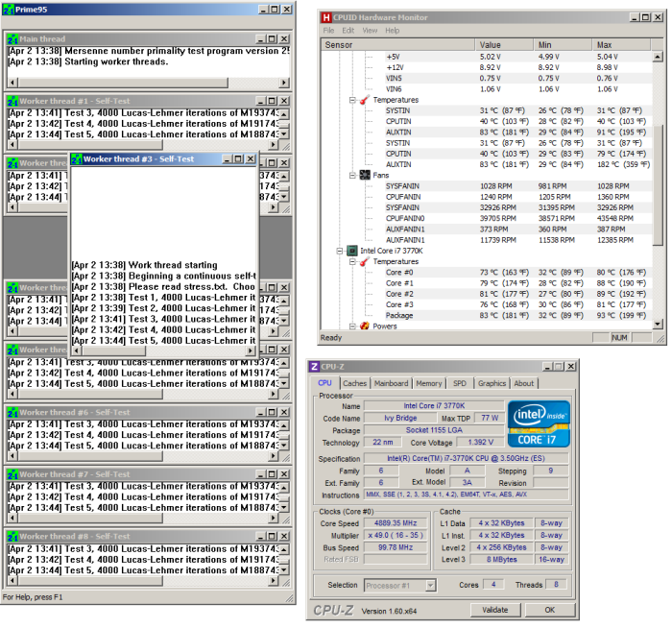Switch to the Graphics tab in CPU-Z
Screen dimensions: 672x628
[492, 383]
